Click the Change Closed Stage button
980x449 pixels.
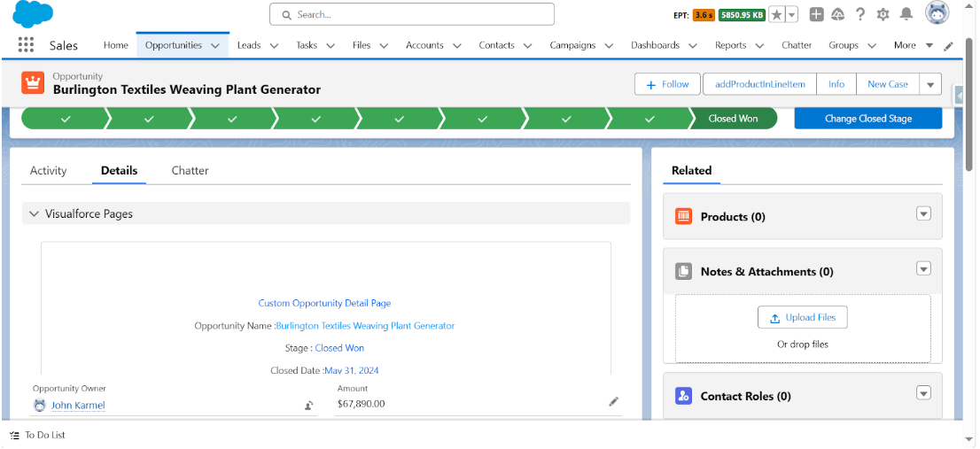pyautogui.click(x=868, y=118)
